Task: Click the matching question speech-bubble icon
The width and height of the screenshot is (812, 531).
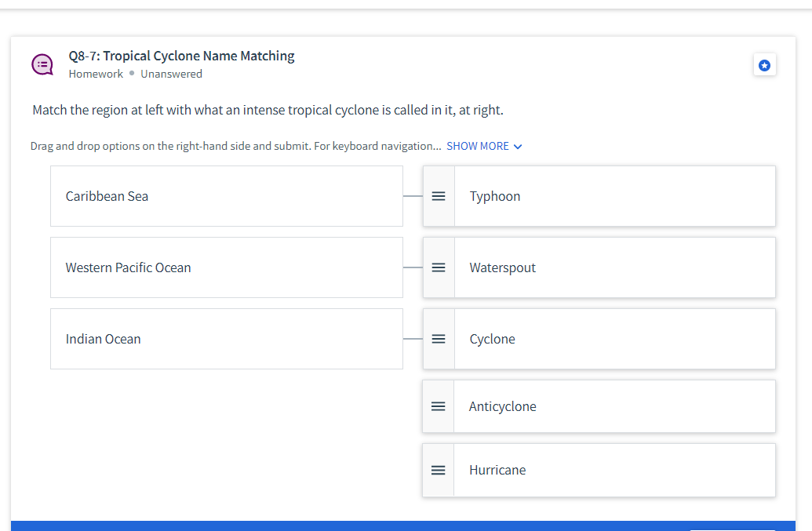Action: point(42,64)
